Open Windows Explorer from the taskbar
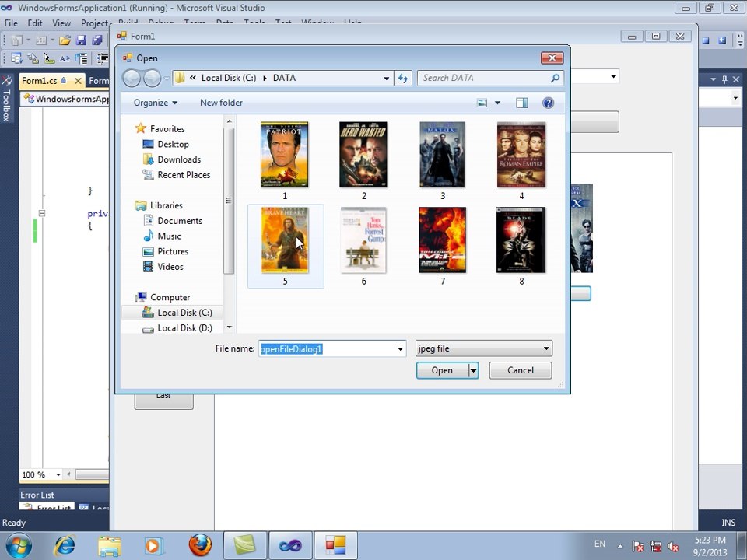 point(110,545)
